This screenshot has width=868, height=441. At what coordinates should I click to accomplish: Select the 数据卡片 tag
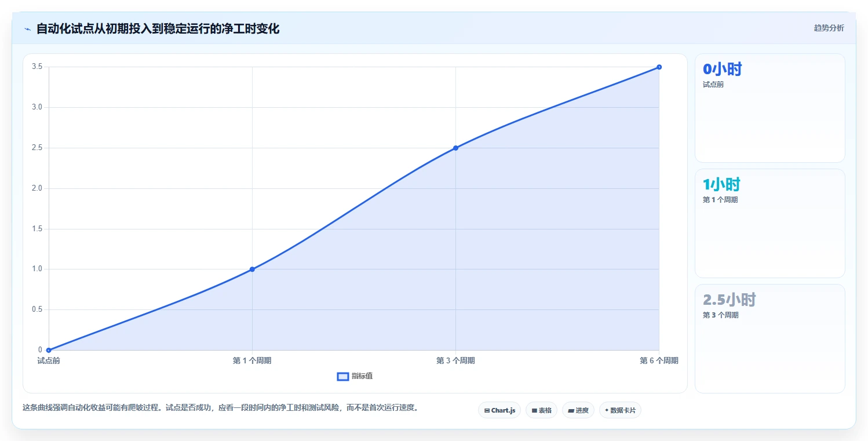[620, 410]
